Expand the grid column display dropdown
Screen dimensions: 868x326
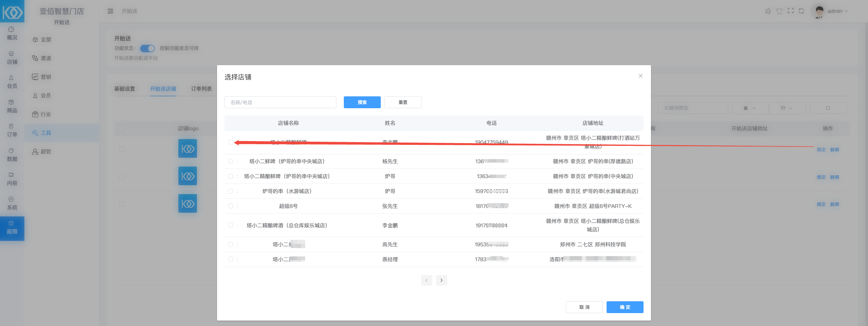click(x=750, y=108)
